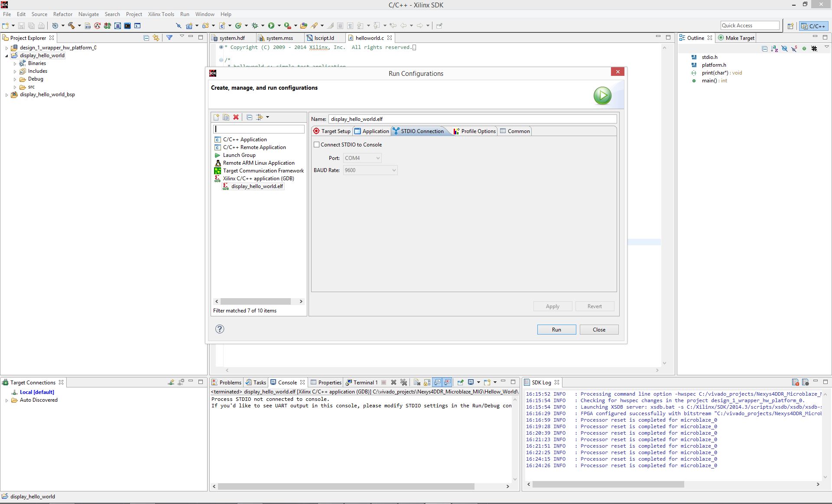
Task: Click the Link with Editor icon
Action: point(156,38)
